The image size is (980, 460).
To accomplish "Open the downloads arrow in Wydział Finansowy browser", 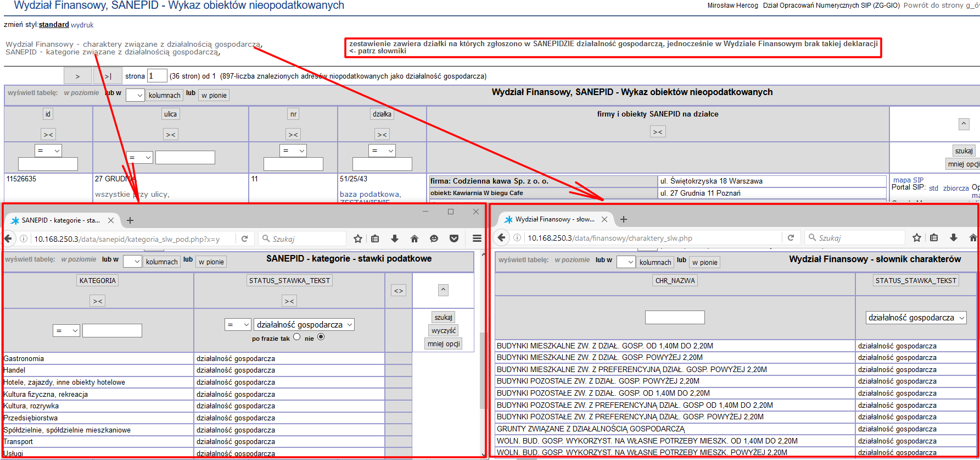I will 954,238.
